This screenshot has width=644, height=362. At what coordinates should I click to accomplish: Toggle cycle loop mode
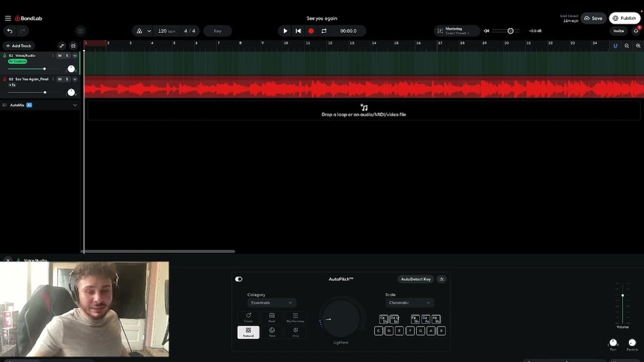324,31
